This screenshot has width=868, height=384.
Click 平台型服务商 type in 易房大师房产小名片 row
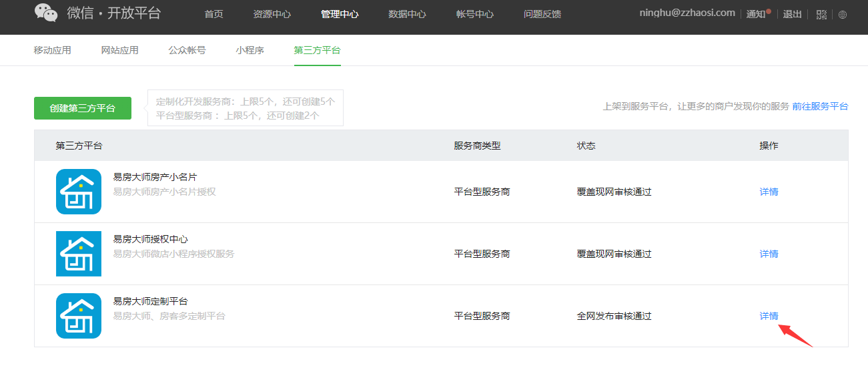pyautogui.click(x=482, y=192)
